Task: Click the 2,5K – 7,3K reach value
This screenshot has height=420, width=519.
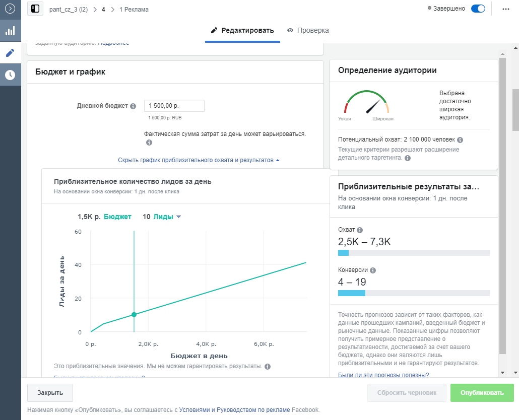Action: 364,242
